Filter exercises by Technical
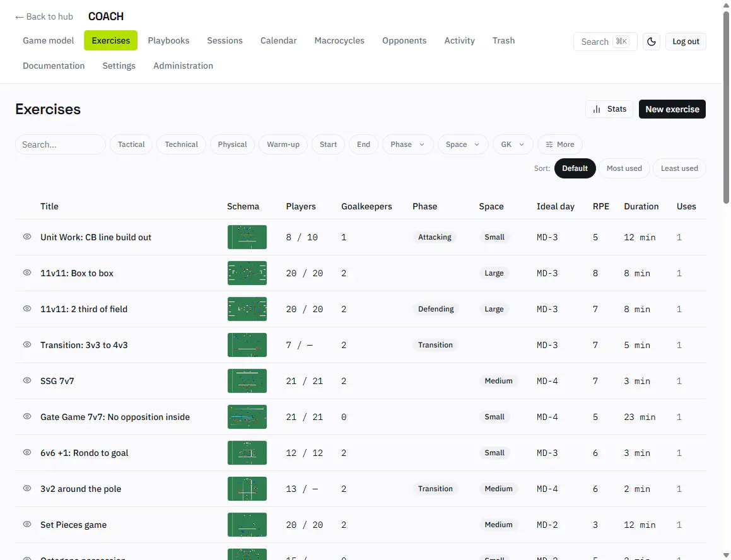Screen dimensions: 731x560 coord(182,144)
